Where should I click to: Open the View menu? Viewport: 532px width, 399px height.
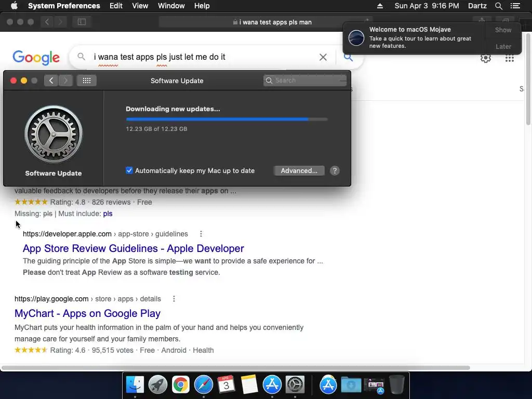coord(140,6)
